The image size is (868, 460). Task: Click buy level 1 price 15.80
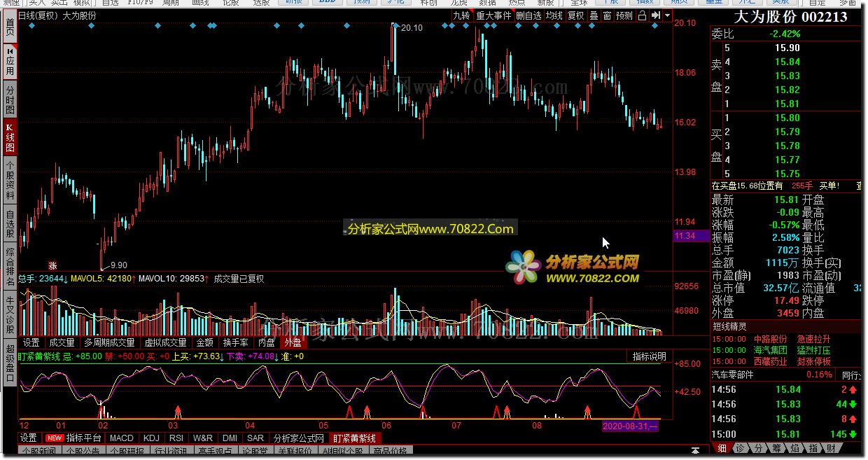[787, 118]
